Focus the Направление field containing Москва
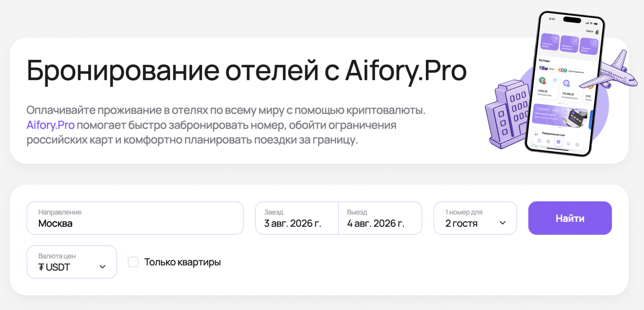Viewport: 644px width, 310px height. coord(135,218)
